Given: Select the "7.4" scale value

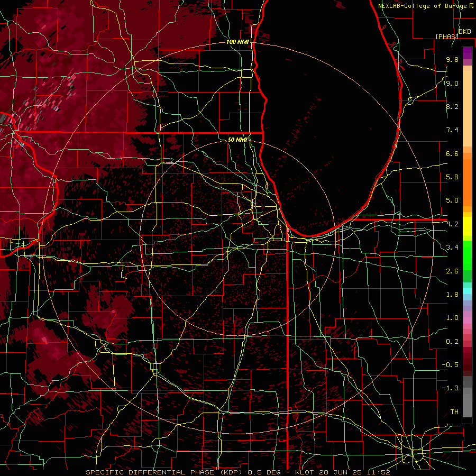Looking at the screenshot, I should 452,130.
